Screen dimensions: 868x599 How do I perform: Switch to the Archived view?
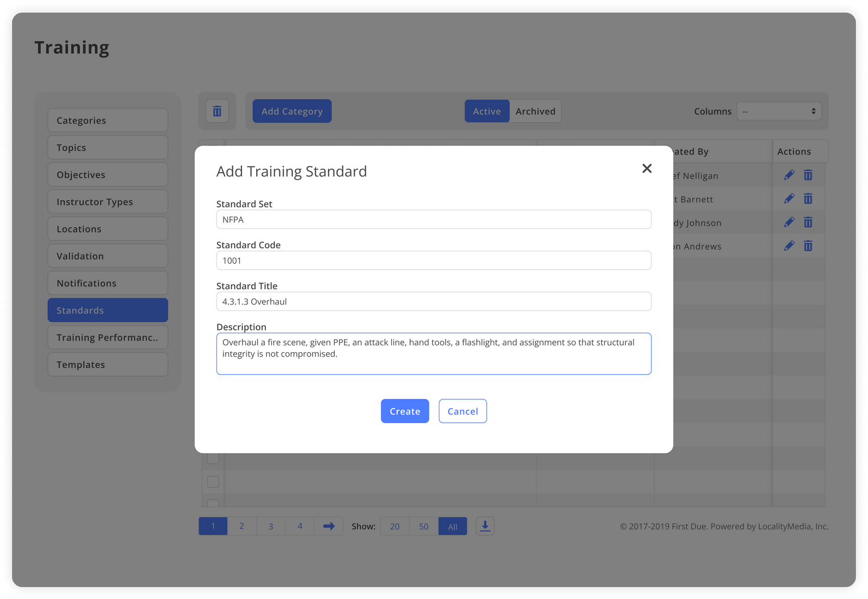[x=535, y=111]
